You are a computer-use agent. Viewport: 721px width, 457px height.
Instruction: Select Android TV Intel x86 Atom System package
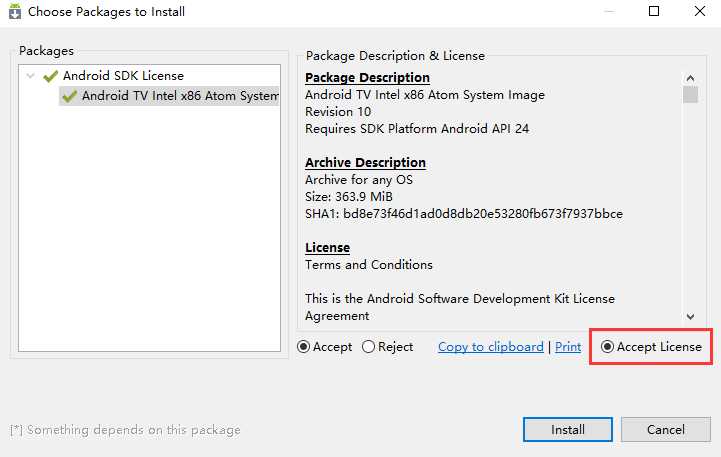point(169,96)
